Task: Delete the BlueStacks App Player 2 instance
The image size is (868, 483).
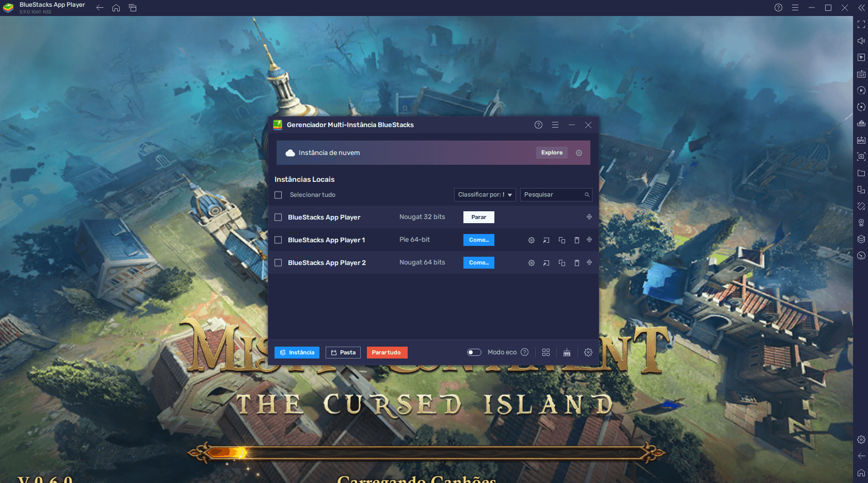Action: [577, 263]
